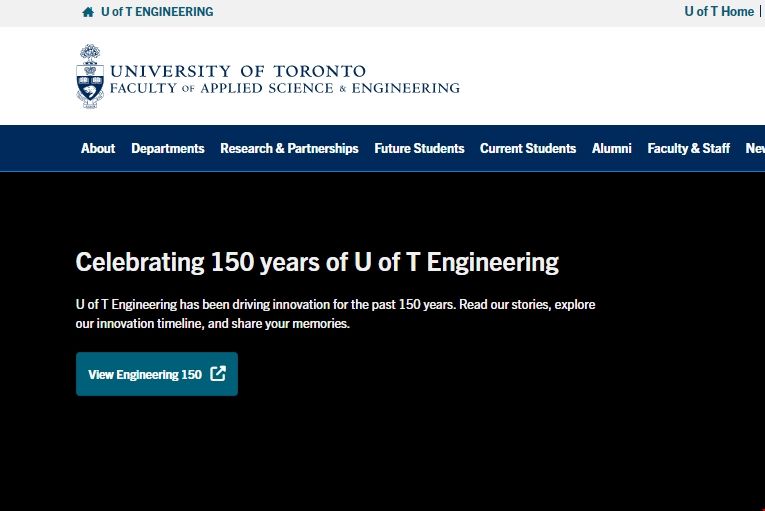The image size is (765, 511).
Task: Navigate to Current Students
Action: [x=528, y=148]
